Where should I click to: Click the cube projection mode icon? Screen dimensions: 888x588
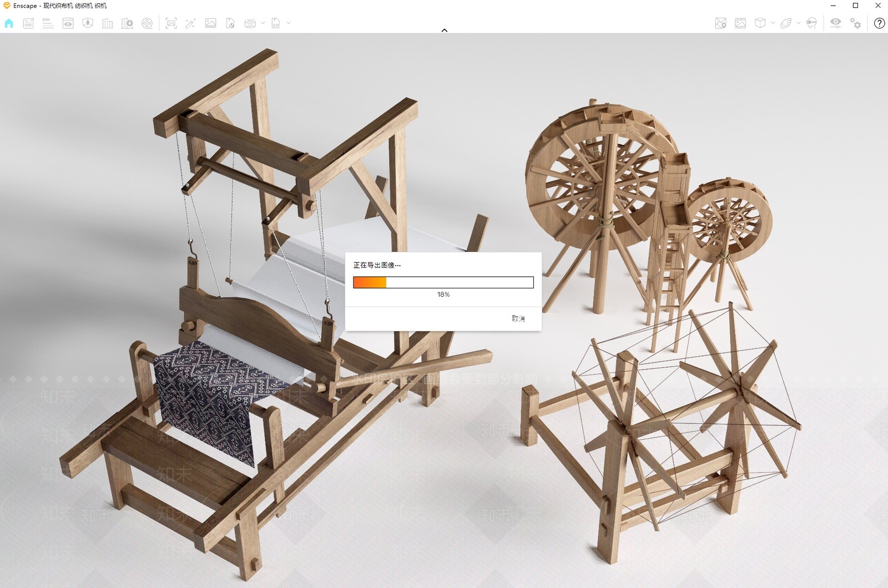pyautogui.click(x=760, y=23)
